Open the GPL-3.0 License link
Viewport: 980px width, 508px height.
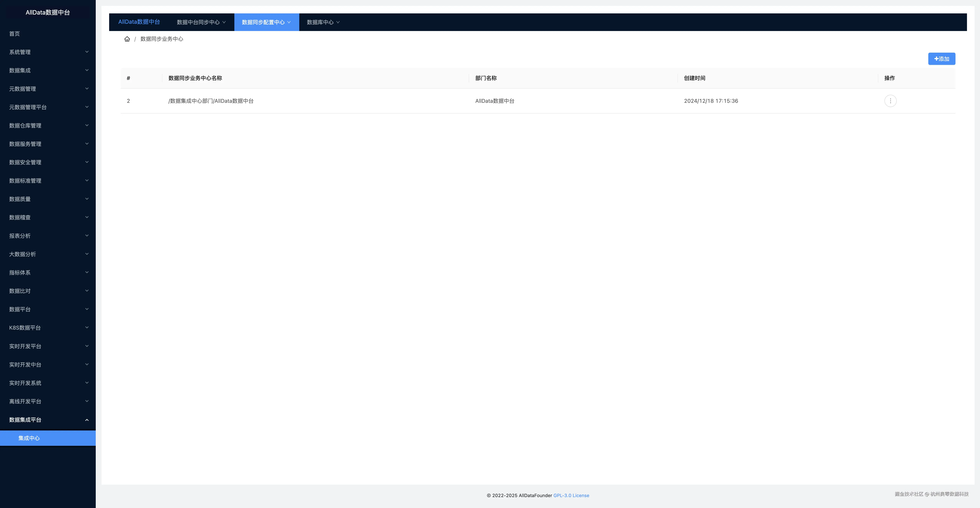point(571,495)
